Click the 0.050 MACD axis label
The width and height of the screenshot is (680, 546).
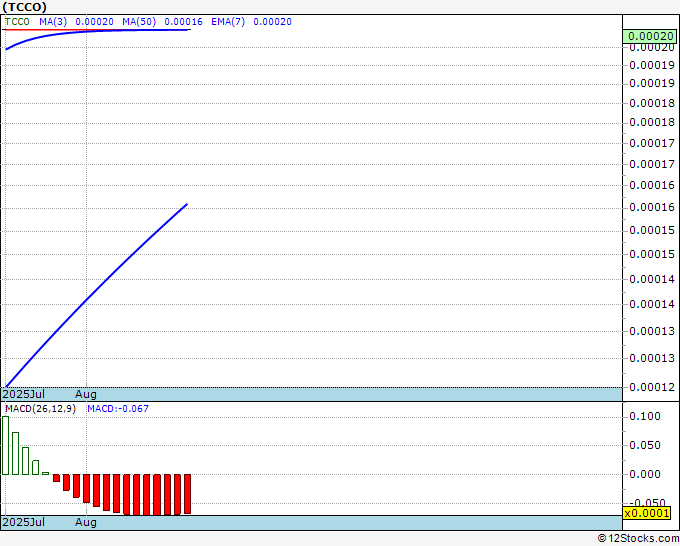coord(645,445)
